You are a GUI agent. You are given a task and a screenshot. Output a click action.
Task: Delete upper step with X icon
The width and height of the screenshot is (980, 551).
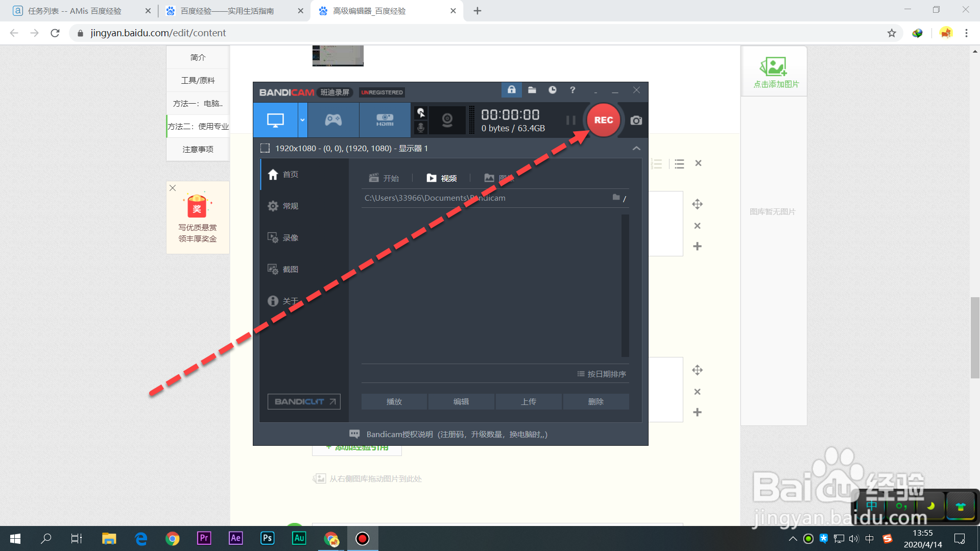click(697, 226)
